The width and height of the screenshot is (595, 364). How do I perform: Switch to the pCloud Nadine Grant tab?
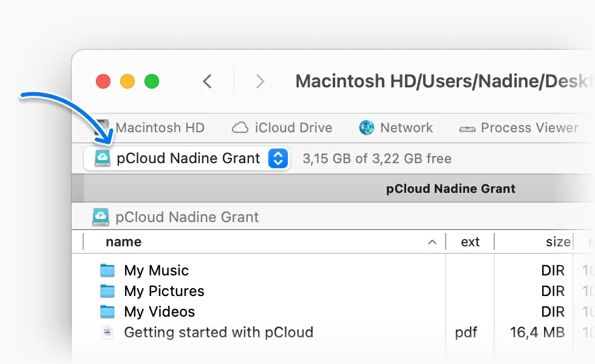(450, 189)
